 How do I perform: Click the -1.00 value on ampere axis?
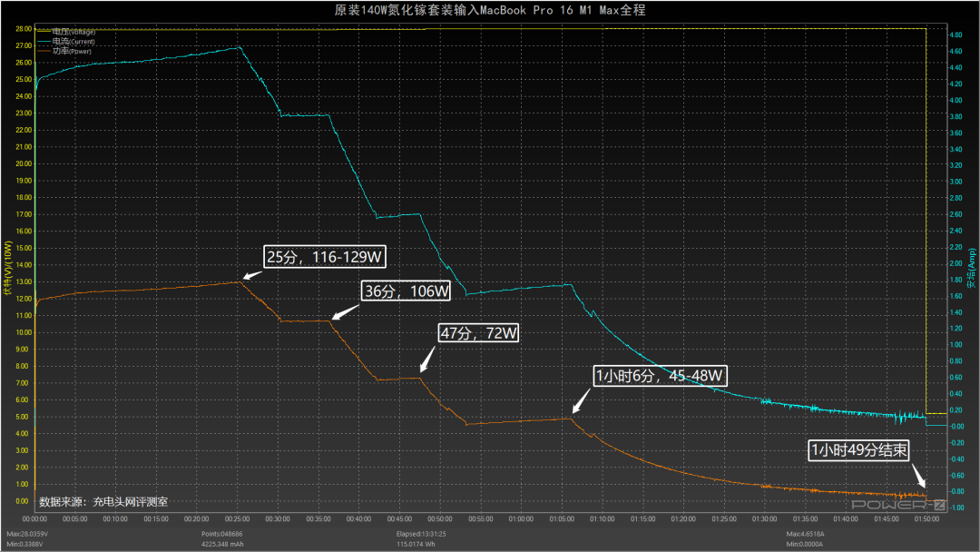[x=956, y=508]
